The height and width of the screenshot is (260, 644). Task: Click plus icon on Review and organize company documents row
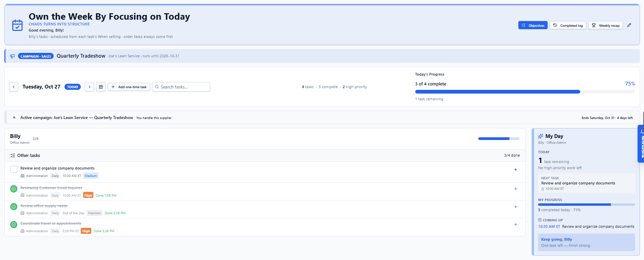coord(516,169)
